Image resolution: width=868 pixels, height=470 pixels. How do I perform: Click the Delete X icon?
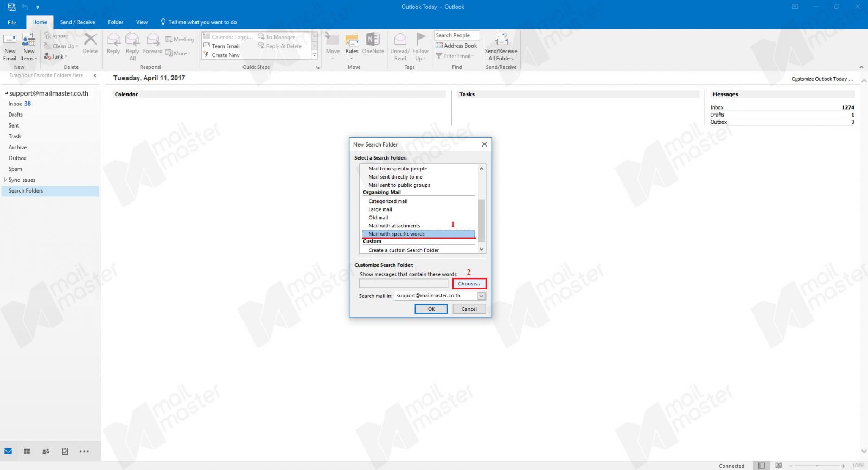tap(91, 39)
